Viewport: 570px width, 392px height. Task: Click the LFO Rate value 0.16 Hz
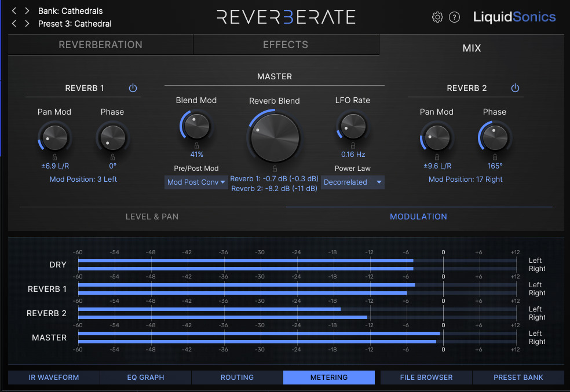tap(353, 155)
